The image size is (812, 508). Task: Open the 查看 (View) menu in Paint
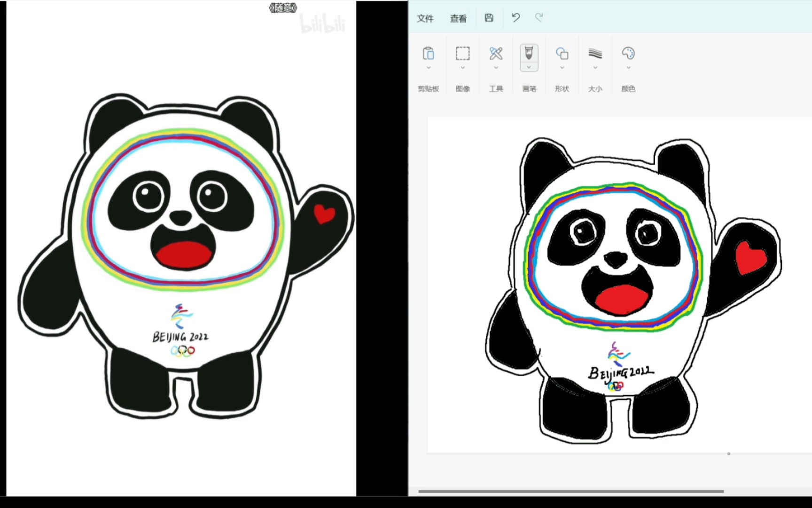[x=458, y=18]
